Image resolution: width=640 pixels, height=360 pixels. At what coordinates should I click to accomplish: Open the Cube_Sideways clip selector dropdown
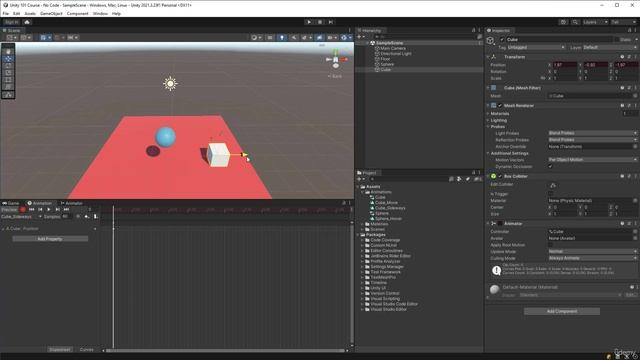tap(21, 217)
